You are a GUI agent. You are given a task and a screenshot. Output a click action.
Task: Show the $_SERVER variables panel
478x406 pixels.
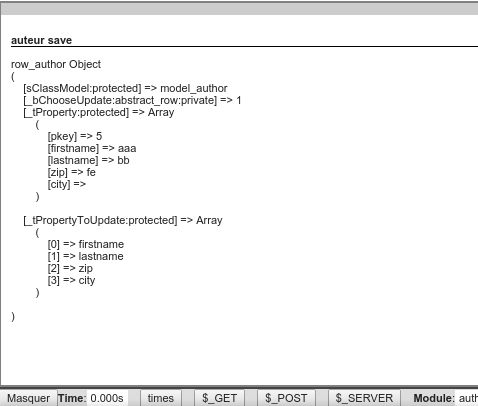point(364,398)
